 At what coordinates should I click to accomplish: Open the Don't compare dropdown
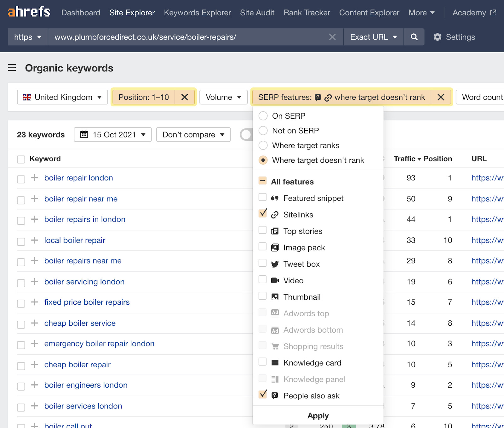tap(193, 134)
